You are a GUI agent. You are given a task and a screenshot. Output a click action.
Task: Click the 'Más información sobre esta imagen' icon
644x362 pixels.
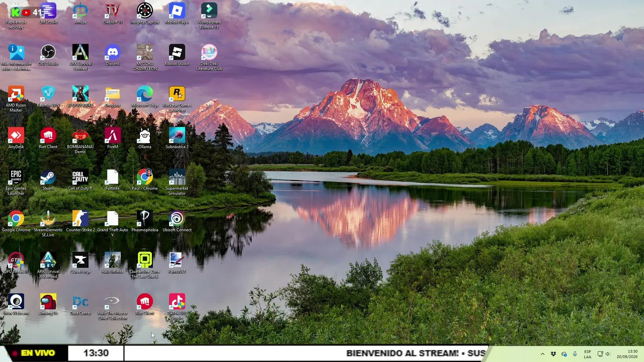click(x=16, y=58)
